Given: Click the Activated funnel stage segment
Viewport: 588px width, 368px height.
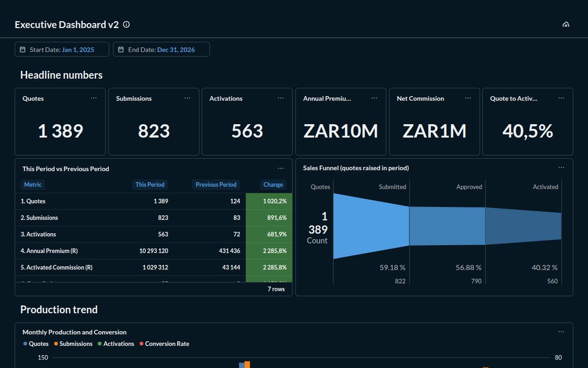Looking at the screenshot, I should pos(523,226).
